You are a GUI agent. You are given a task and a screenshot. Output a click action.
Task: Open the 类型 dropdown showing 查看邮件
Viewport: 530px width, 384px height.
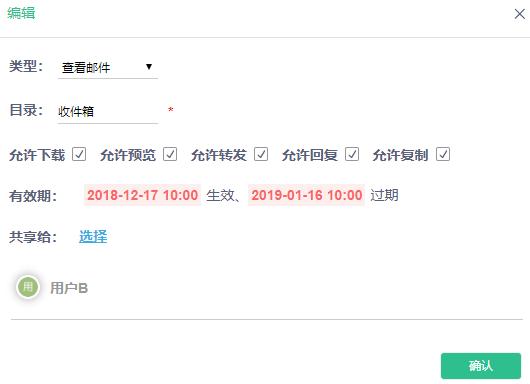click(x=108, y=68)
